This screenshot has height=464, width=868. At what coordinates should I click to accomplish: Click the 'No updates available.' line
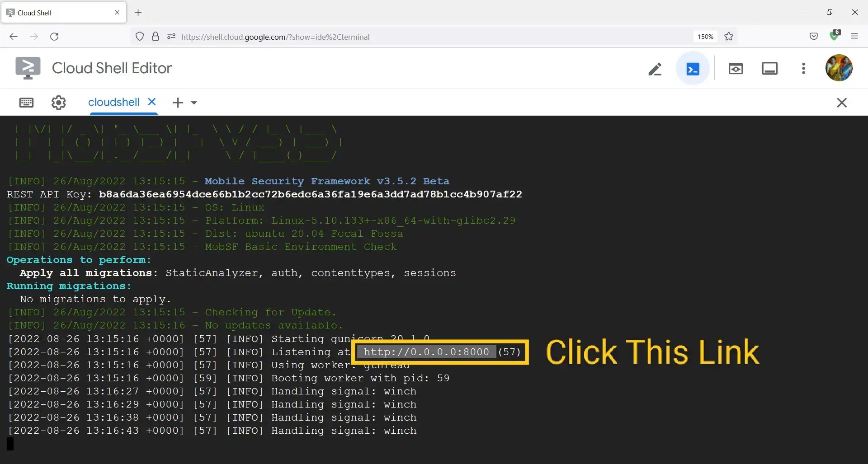tap(175, 325)
